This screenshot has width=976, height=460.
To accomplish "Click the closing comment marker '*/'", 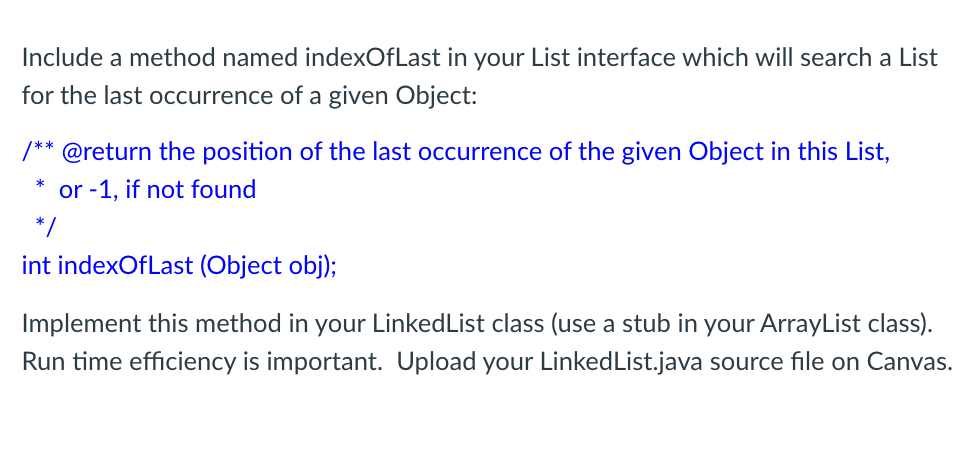I will pyautogui.click(x=45, y=227).
